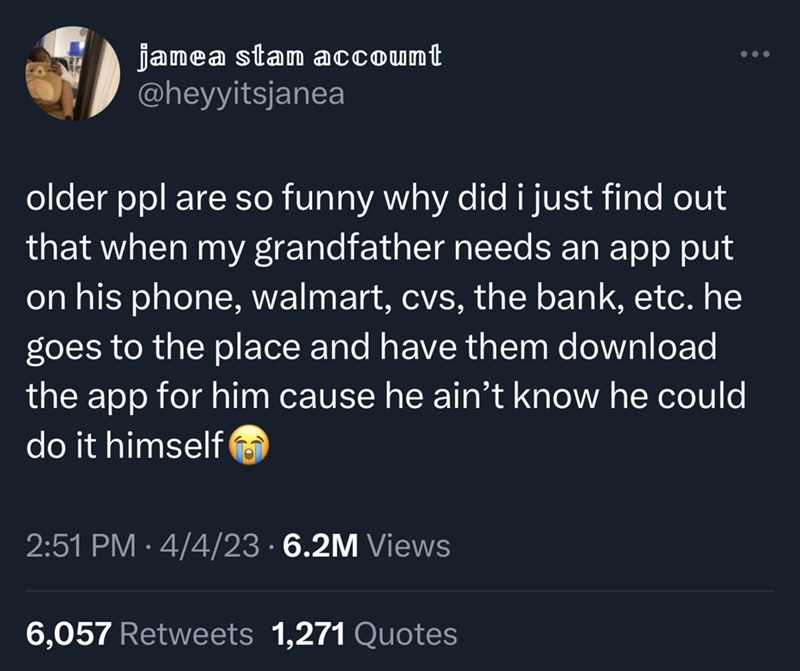Open the 'Quotes' list label

pyautogui.click(x=406, y=633)
